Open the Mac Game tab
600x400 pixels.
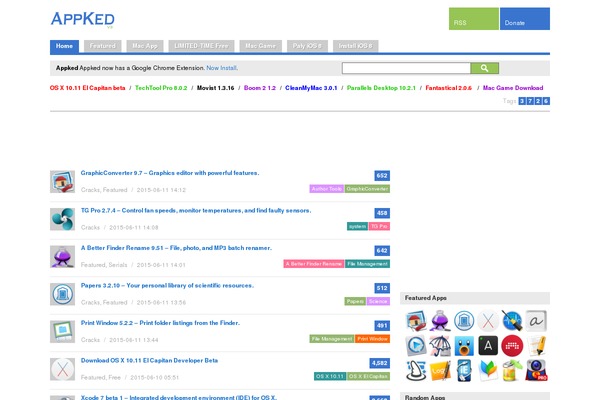pos(261,46)
